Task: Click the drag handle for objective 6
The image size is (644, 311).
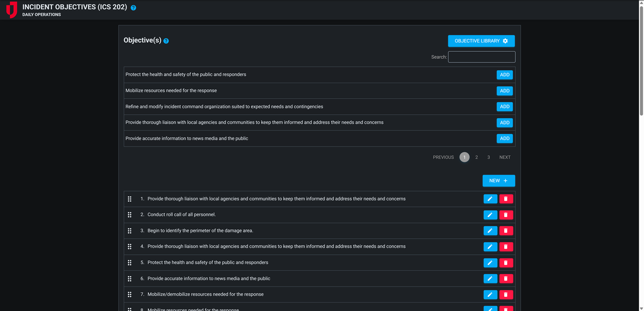Action: [130, 278]
